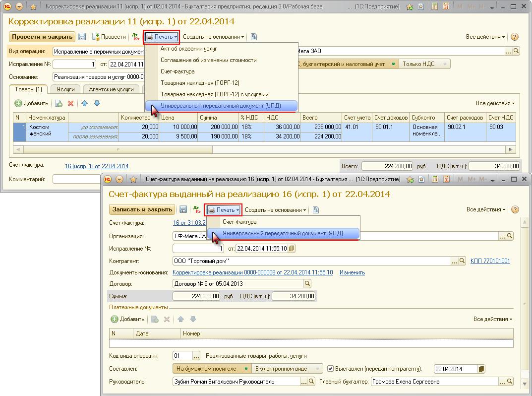This screenshot has height=396, width=532.
Task: Switch to Услуги tab
Action: pyautogui.click(x=65, y=89)
